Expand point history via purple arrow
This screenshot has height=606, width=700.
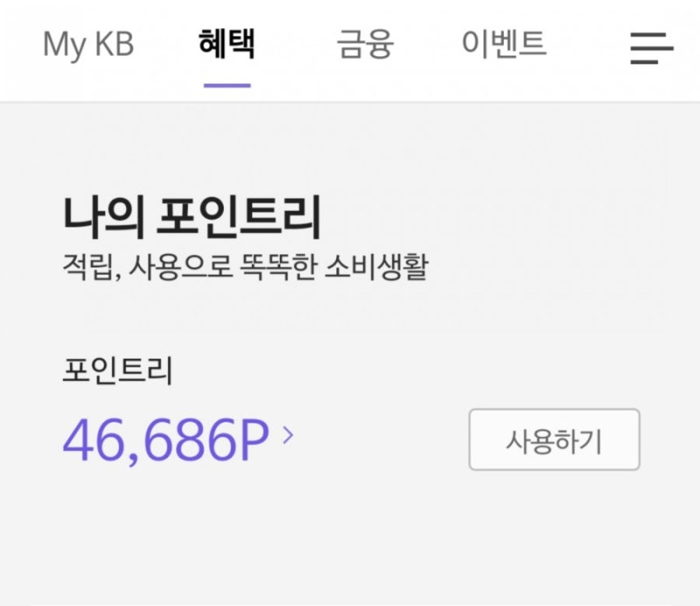[x=289, y=435]
